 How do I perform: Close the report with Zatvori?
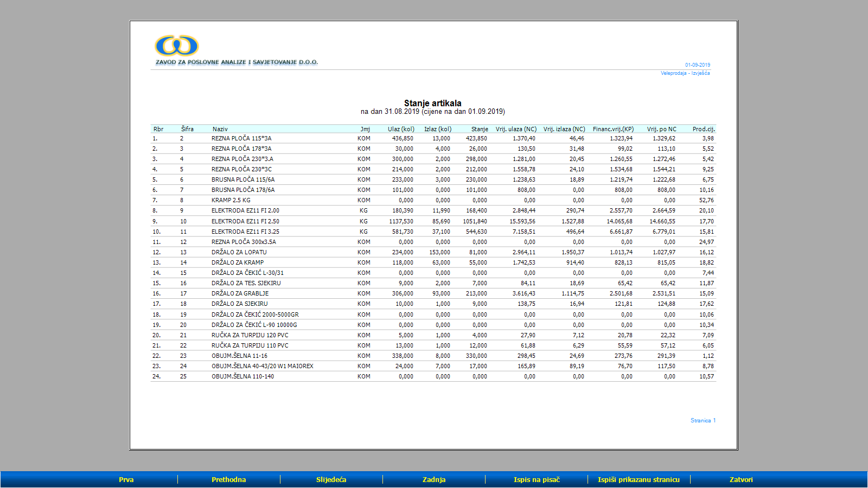pyautogui.click(x=741, y=479)
